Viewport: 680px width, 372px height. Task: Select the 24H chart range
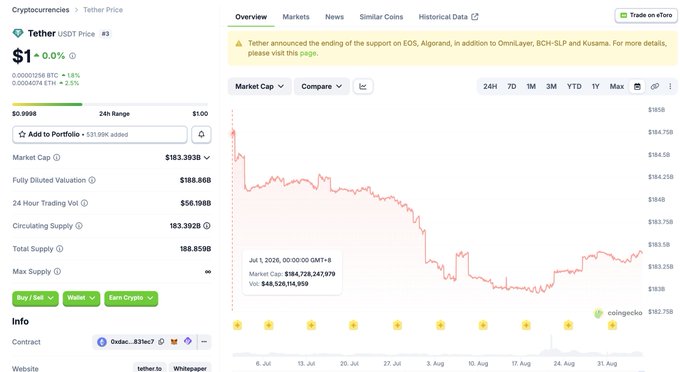[490, 86]
